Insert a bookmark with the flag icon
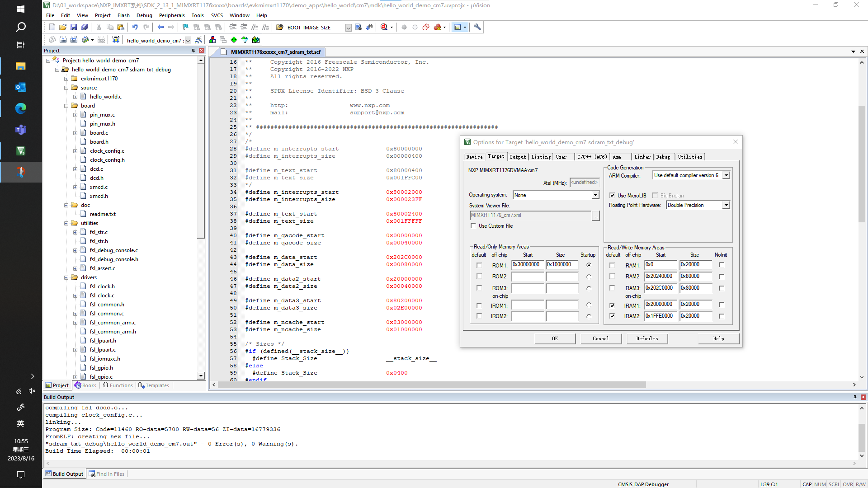Screen dimensions: 868x488 pos(184,27)
